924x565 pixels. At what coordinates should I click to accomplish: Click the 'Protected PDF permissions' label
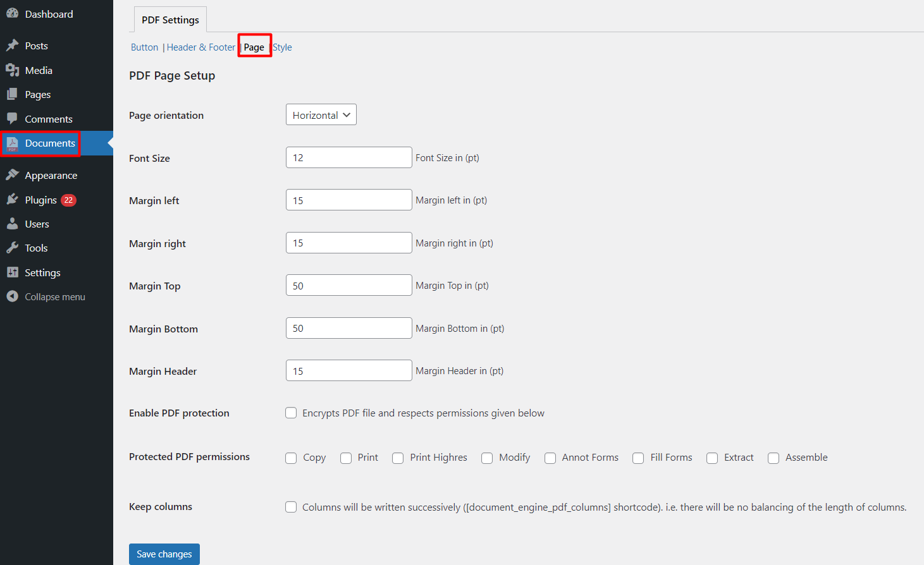(189, 457)
